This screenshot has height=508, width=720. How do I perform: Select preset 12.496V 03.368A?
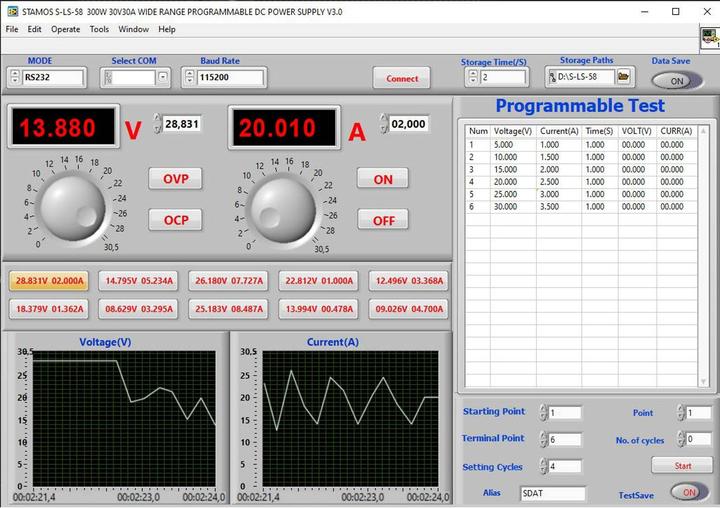point(409,281)
